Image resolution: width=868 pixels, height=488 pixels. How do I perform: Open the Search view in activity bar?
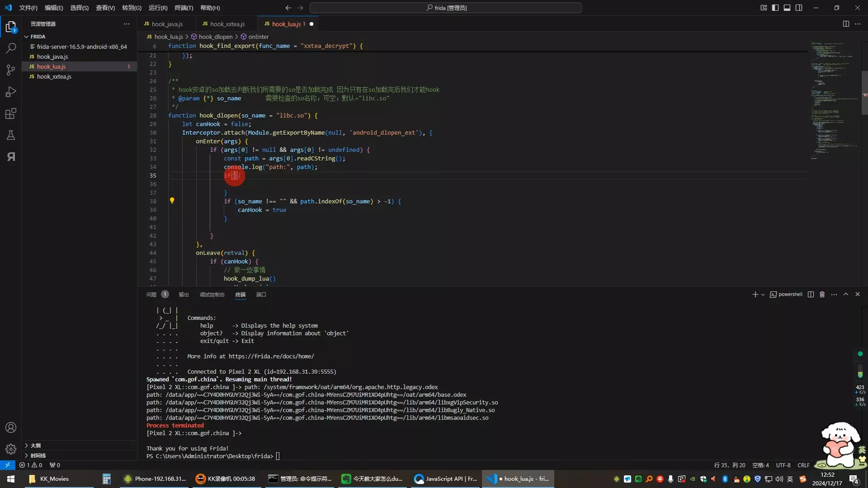point(11,48)
